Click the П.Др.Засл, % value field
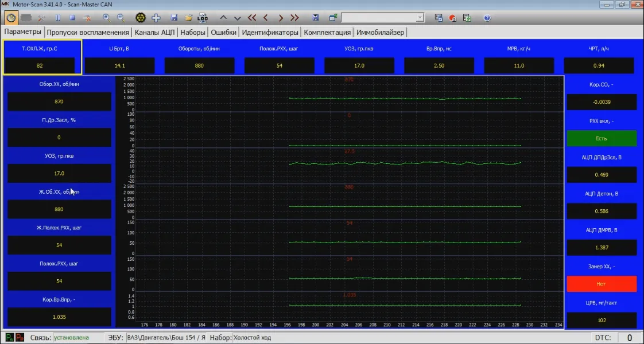 [x=59, y=138]
